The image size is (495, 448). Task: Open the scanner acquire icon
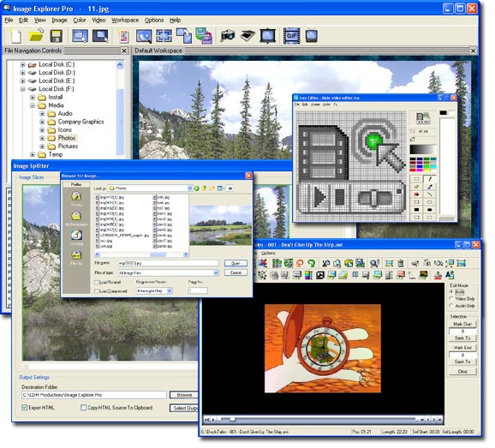pyautogui.click(x=247, y=35)
